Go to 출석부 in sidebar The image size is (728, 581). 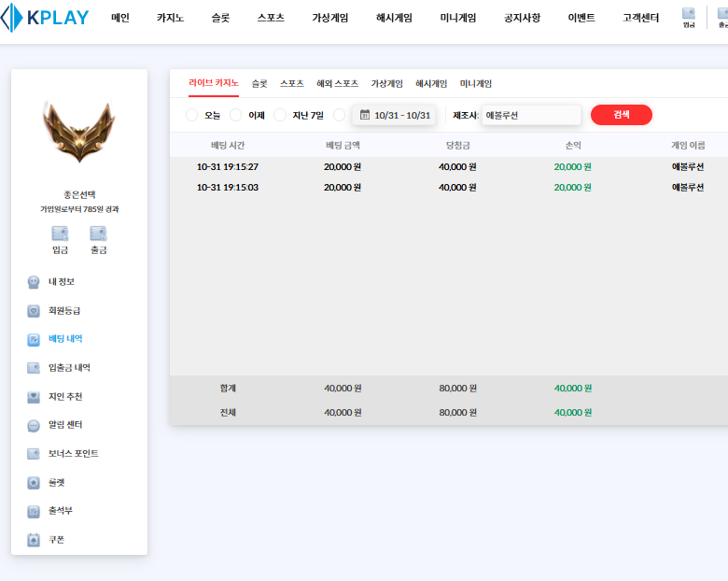click(61, 511)
